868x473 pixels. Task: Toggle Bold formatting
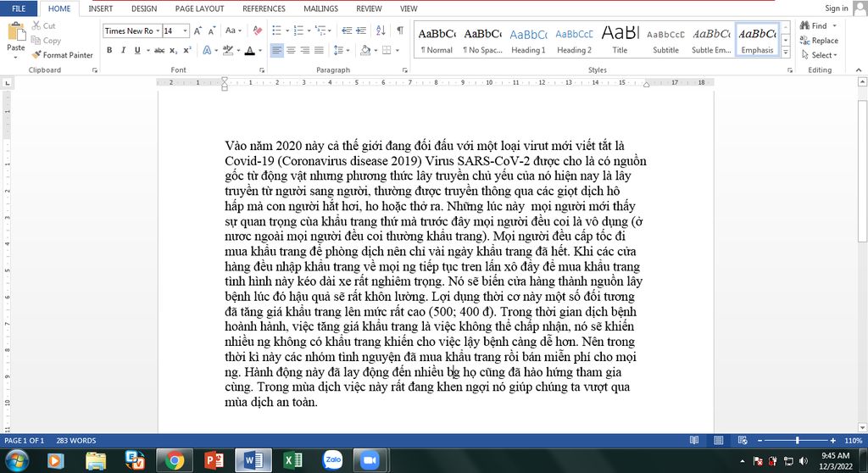point(109,50)
